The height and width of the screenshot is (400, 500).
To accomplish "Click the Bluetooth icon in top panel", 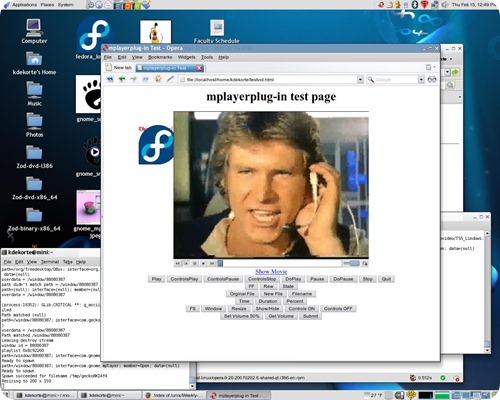I will [415, 5].
